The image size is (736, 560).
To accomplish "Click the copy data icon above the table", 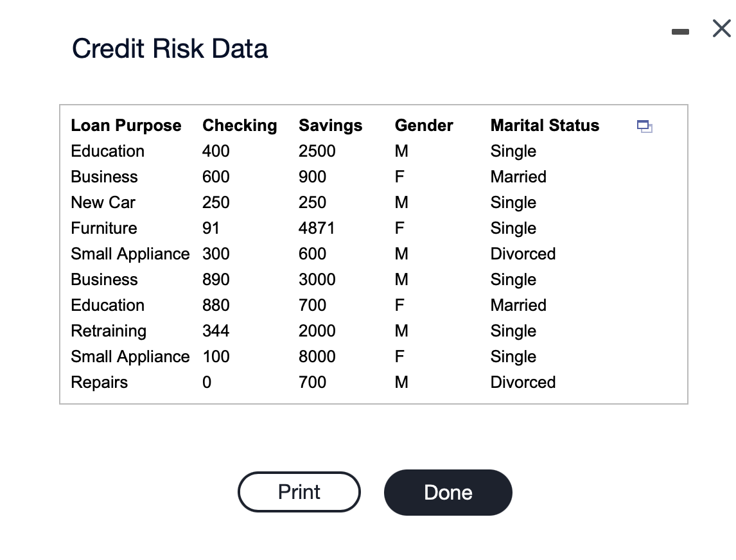I will [644, 127].
